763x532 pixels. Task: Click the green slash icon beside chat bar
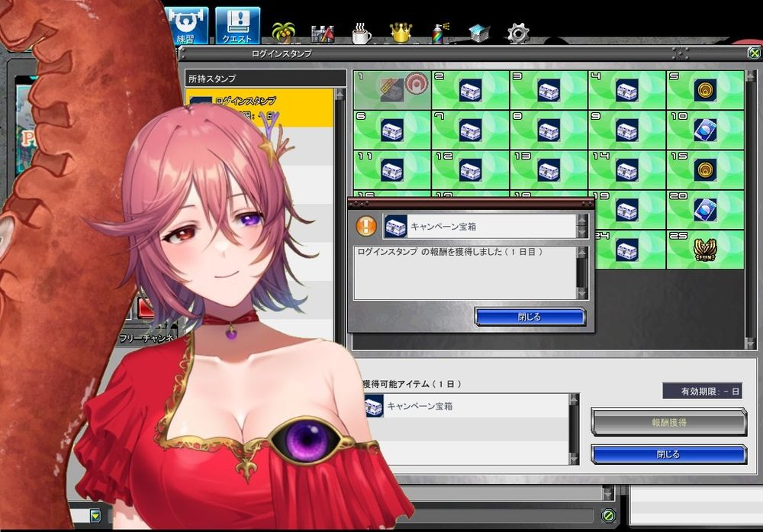608,515
